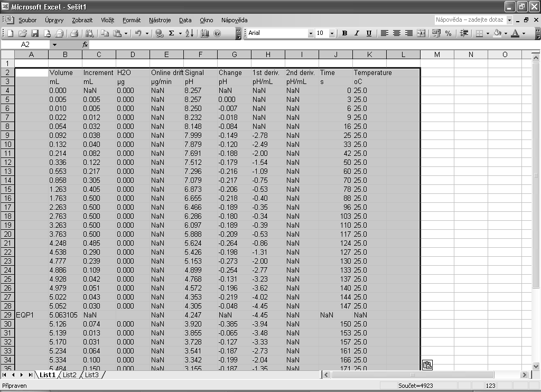Click the Copy icon in toolbar
541x392 pixels.
(105, 33)
